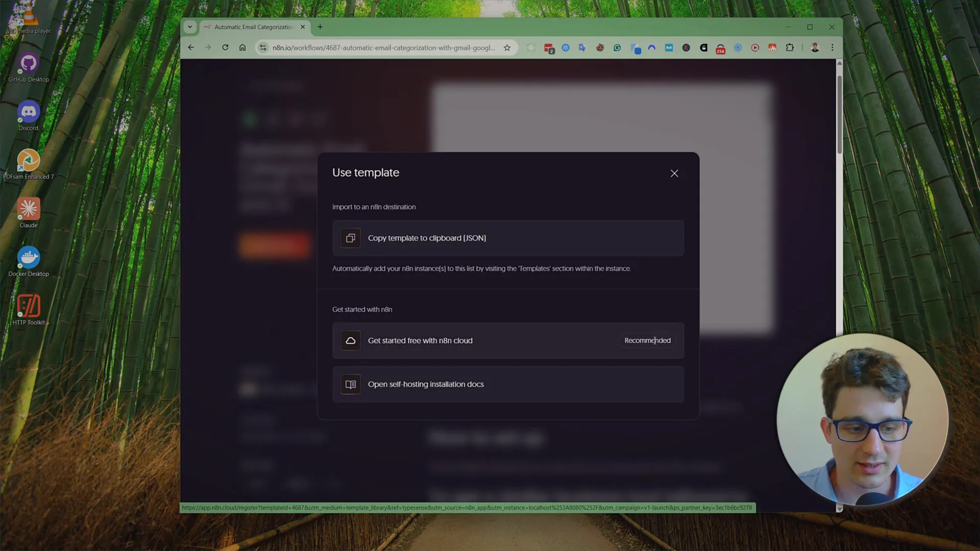980x551 pixels.
Task: Click the n8n.io URL address bar
Action: [x=383, y=47]
